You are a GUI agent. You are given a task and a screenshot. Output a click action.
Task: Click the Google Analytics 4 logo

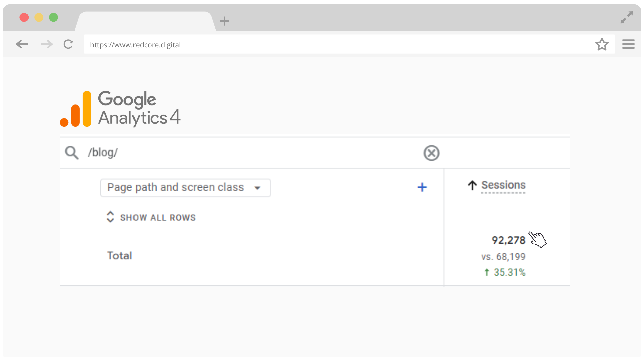click(x=120, y=109)
